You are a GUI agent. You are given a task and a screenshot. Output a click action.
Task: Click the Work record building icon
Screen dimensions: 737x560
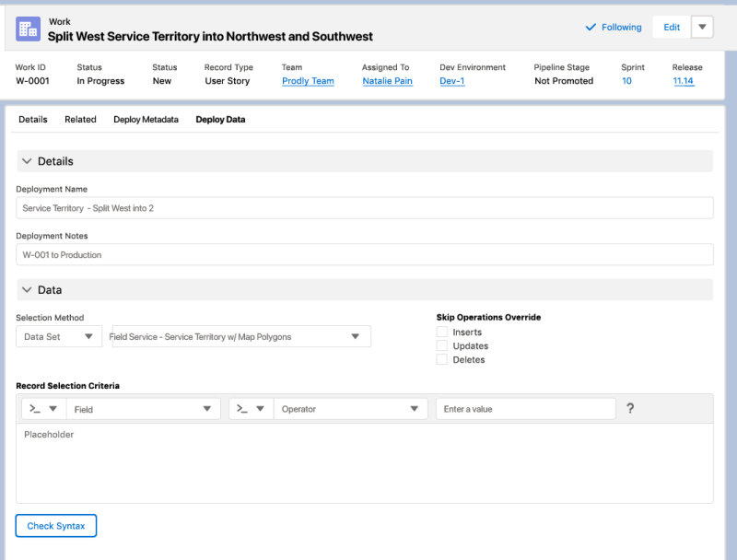[x=28, y=29]
